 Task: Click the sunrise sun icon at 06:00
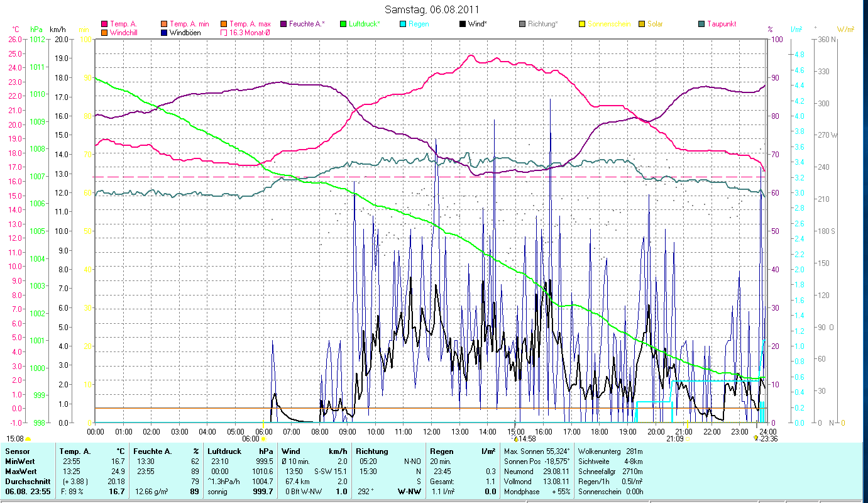click(x=263, y=438)
